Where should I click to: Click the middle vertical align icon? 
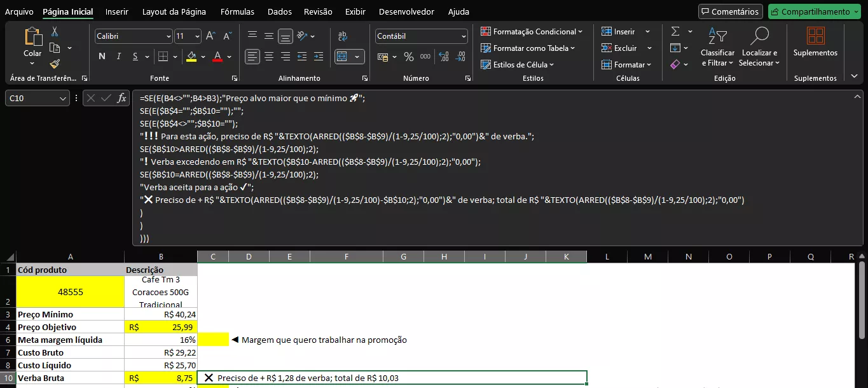point(269,36)
